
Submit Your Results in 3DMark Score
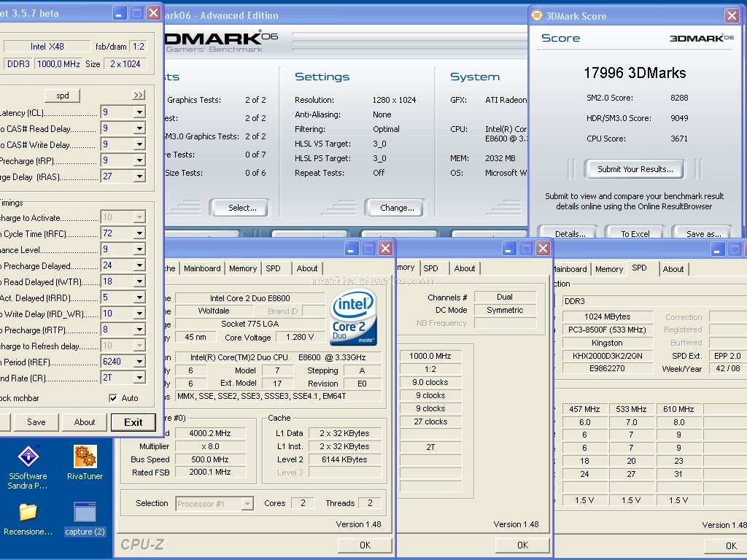point(635,169)
